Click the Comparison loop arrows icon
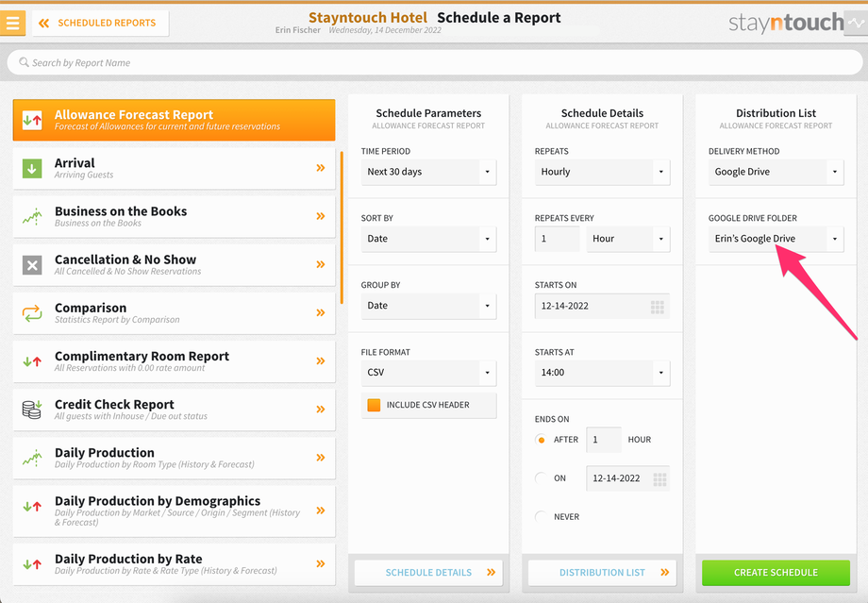This screenshot has width=868, height=603. [32, 313]
